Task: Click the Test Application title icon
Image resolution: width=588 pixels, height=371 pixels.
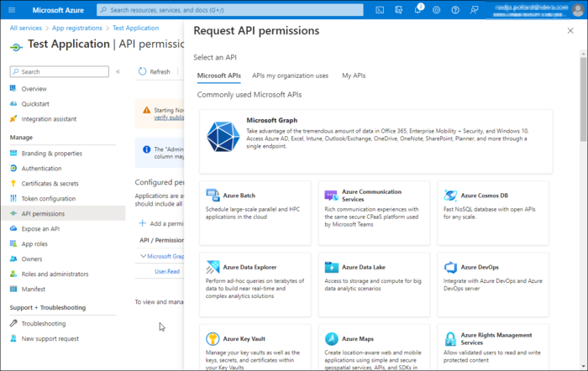Action: pos(16,47)
